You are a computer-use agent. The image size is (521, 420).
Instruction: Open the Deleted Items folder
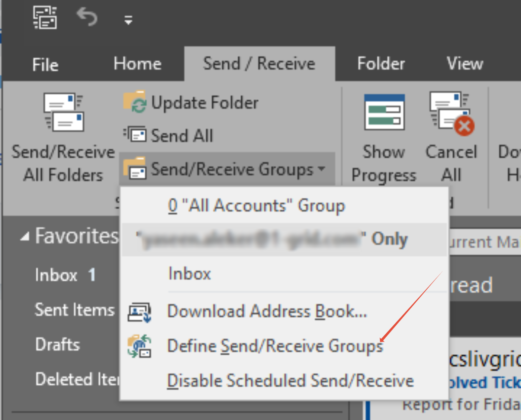tap(77, 379)
